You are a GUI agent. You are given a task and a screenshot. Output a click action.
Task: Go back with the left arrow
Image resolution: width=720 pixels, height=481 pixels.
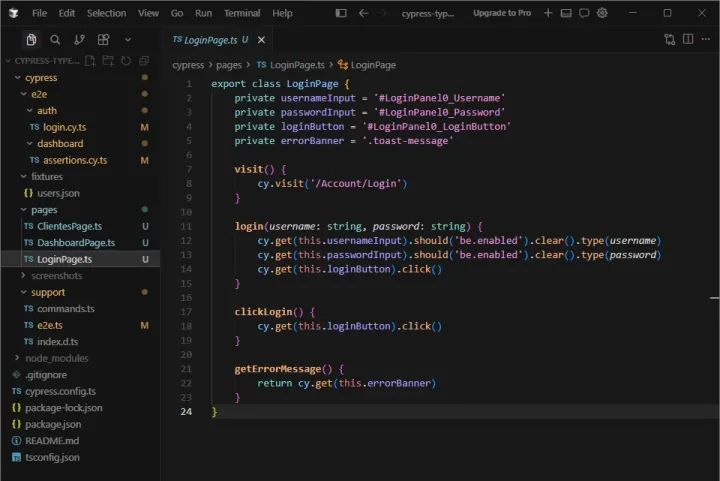pyautogui.click(x=363, y=13)
